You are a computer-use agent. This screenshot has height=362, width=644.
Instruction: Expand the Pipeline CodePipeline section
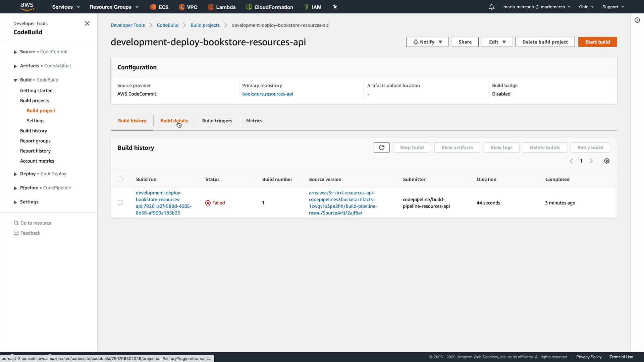[x=15, y=188]
